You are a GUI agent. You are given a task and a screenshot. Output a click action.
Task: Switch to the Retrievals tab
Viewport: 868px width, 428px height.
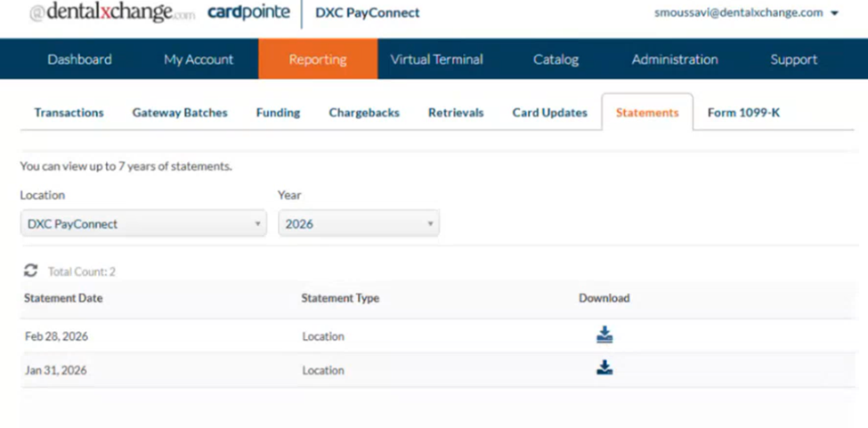(456, 113)
